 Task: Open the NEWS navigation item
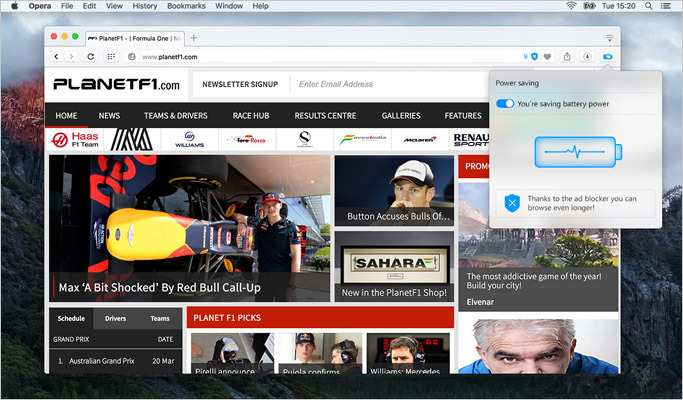tap(109, 115)
